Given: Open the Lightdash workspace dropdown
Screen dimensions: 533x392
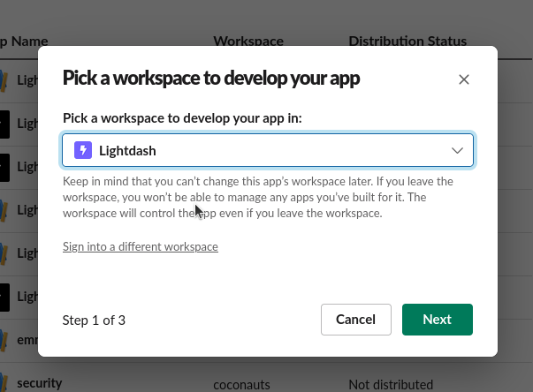Looking at the screenshot, I should click(x=268, y=150).
